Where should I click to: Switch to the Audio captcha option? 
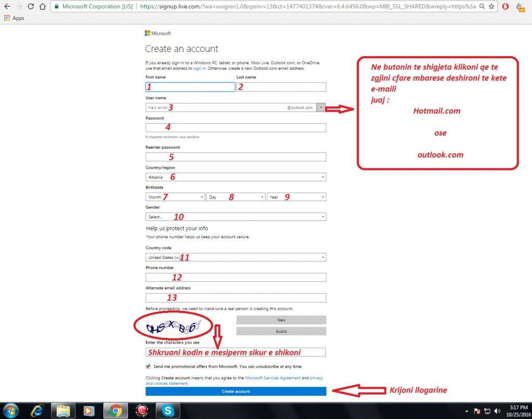tap(281, 331)
